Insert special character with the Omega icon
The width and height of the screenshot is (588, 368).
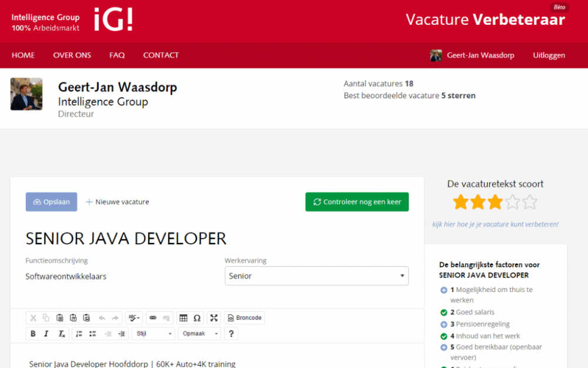point(197,318)
